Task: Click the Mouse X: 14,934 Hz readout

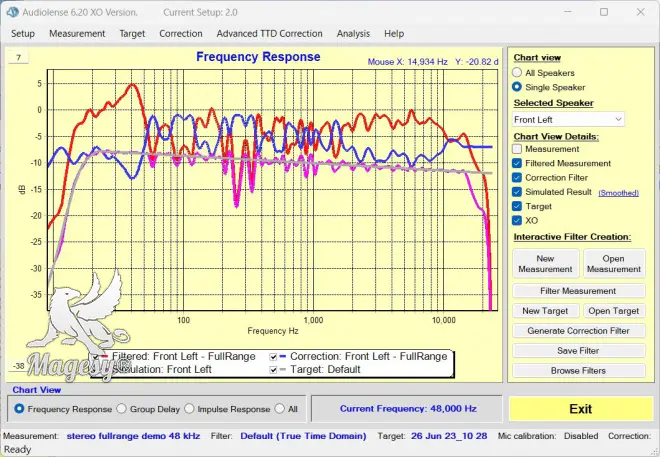Action: pos(407,62)
